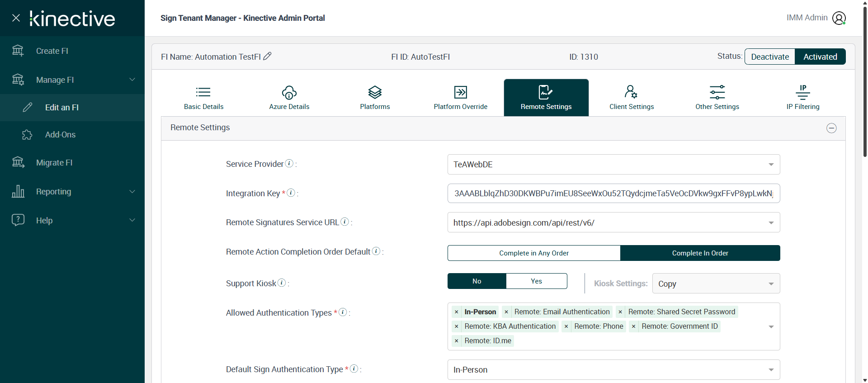868x383 pixels.
Task: Go to Migrate FI page
Action: click(54, 163)
